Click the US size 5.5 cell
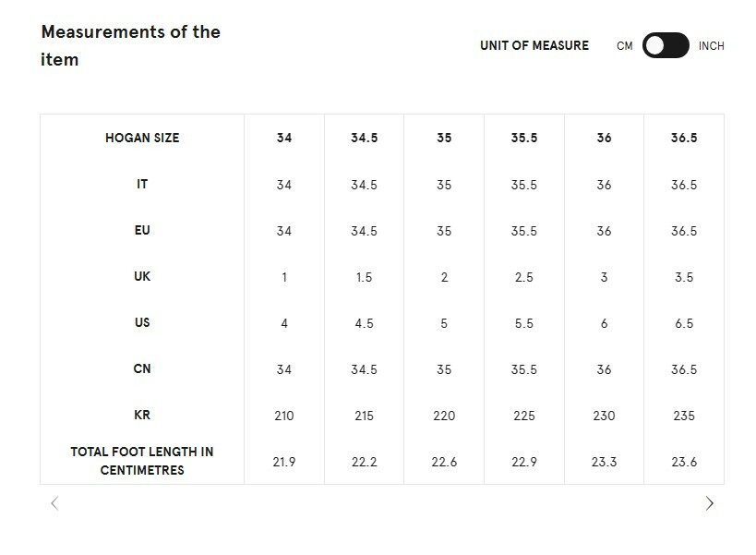The height and width of the screenshot is (555, 756). pos(523,323)
